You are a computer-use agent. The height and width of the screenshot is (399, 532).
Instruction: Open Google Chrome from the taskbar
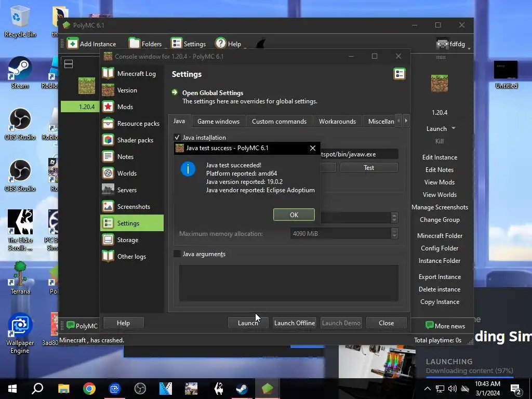(89, 389)
